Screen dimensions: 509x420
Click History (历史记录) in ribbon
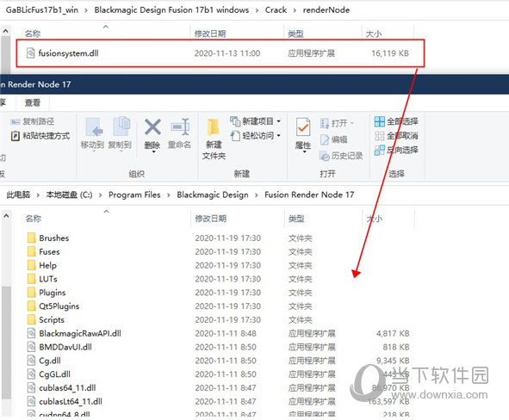click(x=341, y=156)
